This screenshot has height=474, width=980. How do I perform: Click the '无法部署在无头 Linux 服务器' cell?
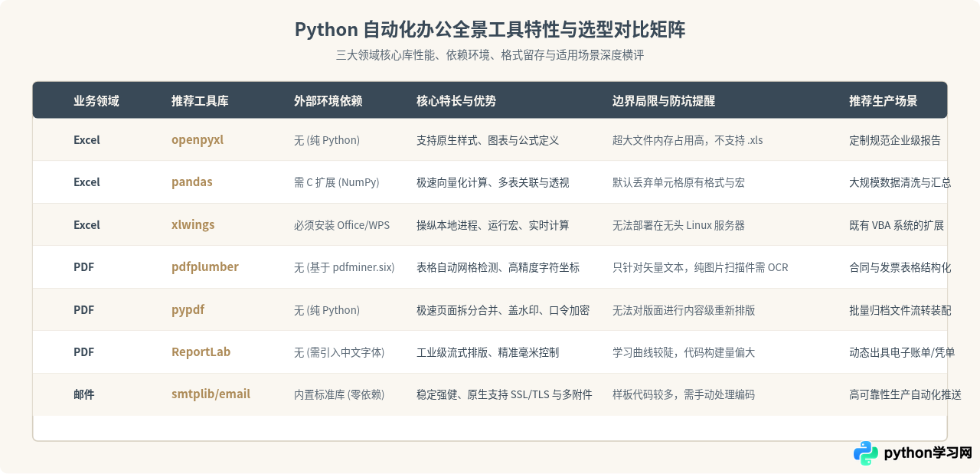pyautogui.click(x=679, y=225)
